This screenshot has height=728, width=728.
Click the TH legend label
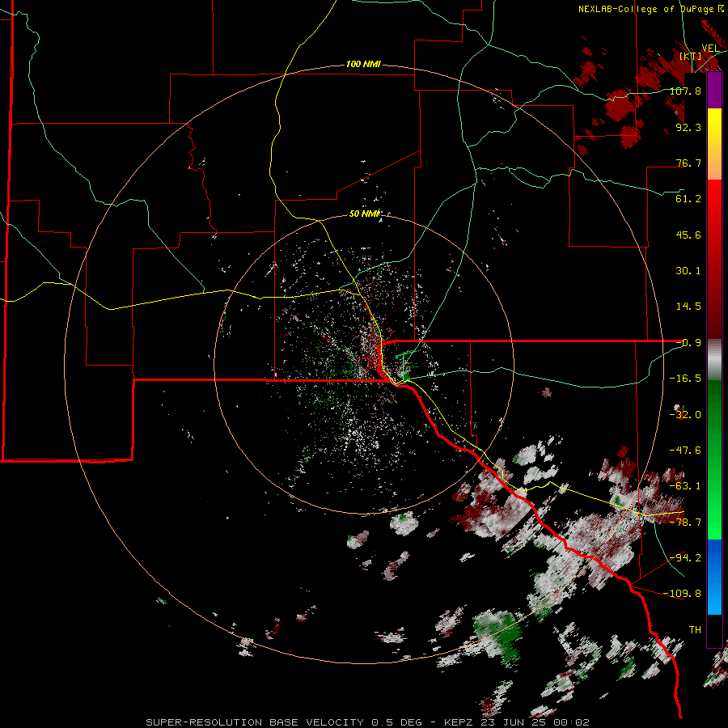tap(695, 630)
